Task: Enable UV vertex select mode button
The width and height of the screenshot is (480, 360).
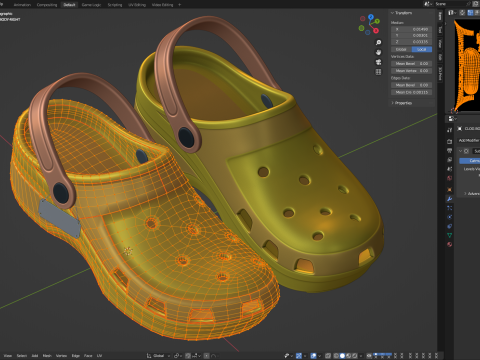Action: [471, 13]
